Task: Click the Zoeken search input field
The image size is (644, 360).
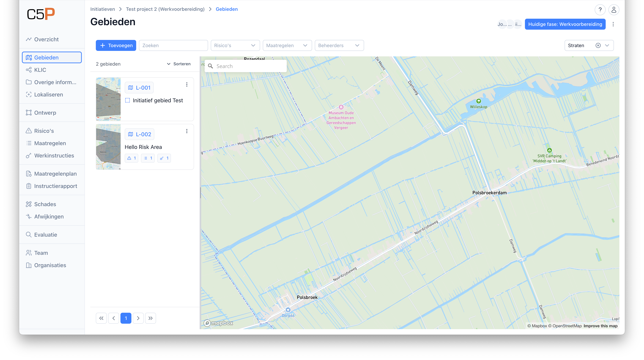Action: pos(173,46)
